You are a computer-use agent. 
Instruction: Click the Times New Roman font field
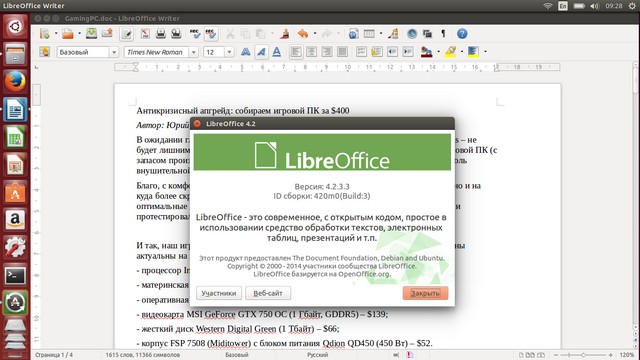[156, 52]
